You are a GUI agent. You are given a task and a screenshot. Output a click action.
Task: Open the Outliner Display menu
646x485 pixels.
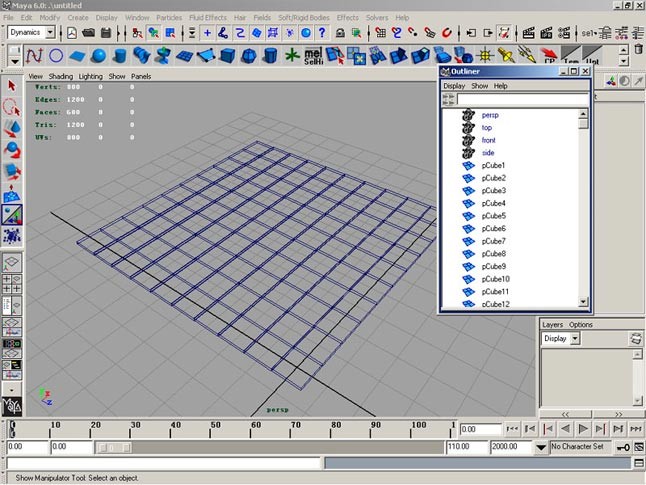[454, 86]
